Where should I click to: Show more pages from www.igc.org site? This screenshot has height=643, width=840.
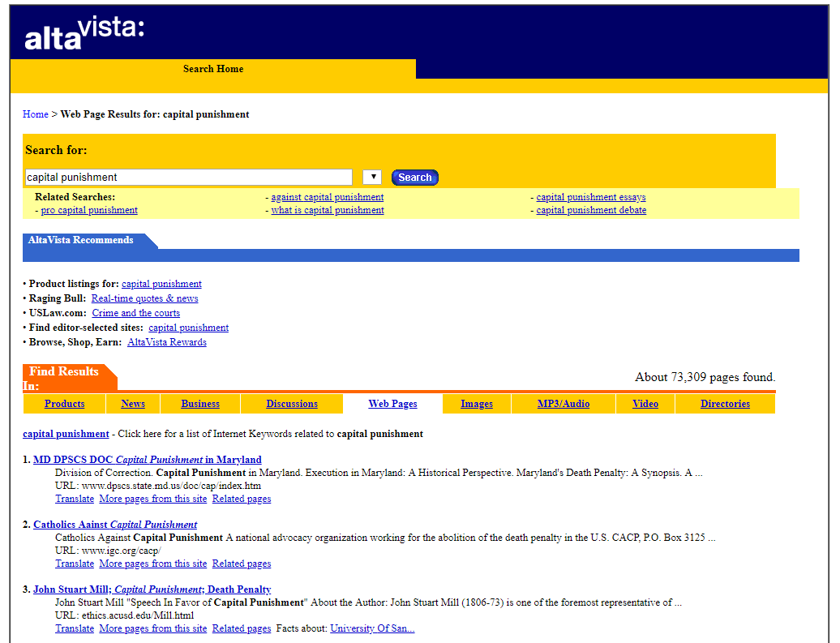(x=153, y=564)
